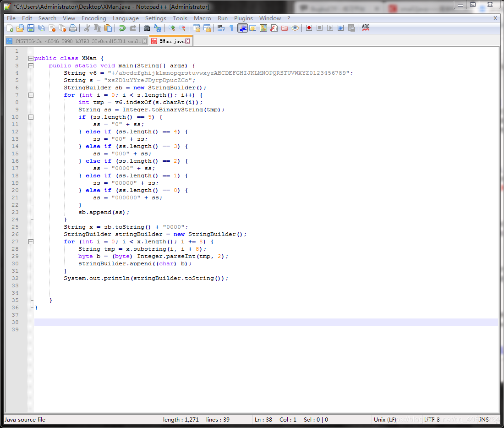Click the Paste clipboard icon
The image size is (504, 428).
click(108, 28)
